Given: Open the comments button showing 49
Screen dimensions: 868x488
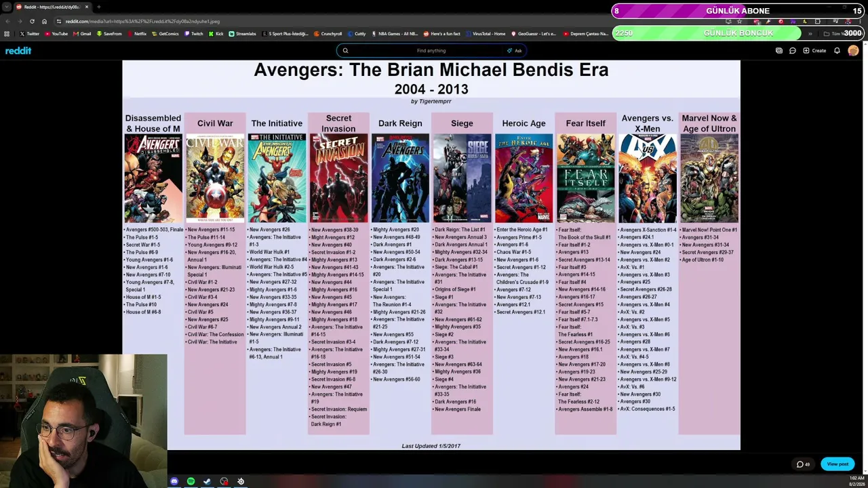Looking at the screenshot, I should coord(803,464).
